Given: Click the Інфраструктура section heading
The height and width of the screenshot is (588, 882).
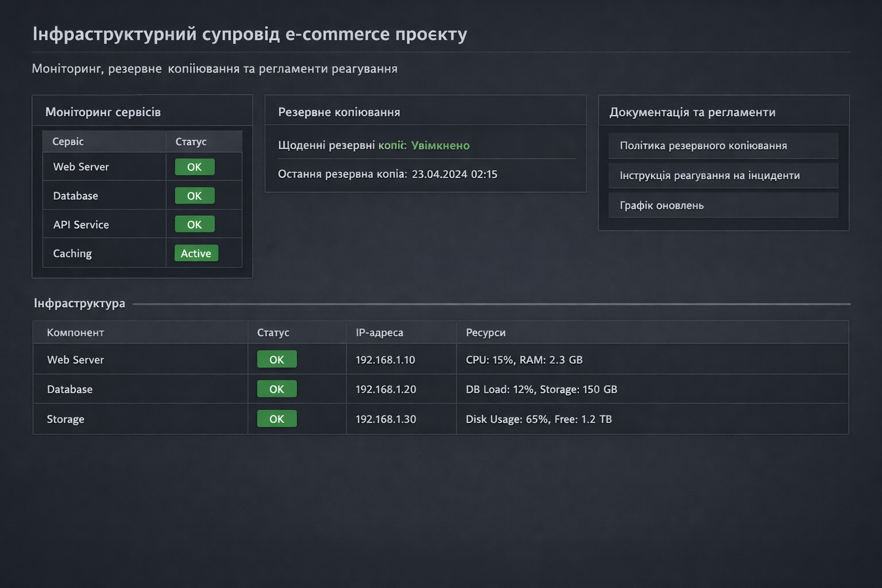Looking at the screenshot, I should (79, 303).
